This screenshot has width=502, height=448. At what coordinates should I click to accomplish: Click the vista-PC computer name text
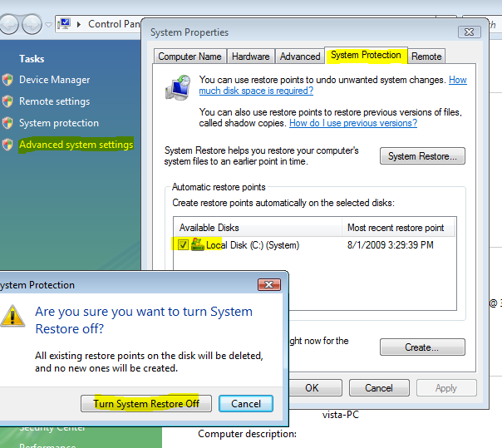point(341,415)
